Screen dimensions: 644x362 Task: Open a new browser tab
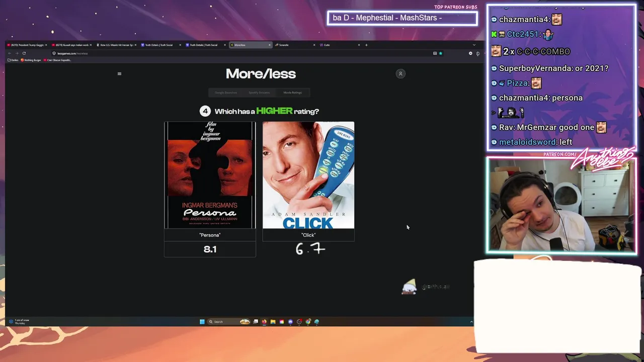[366, 45]
